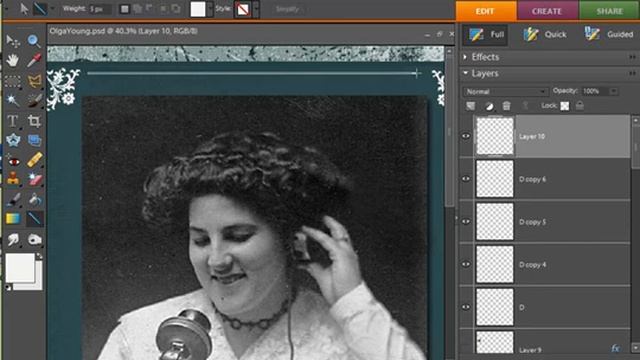Select the Spot Healing bandage tool

pos(34,160)
